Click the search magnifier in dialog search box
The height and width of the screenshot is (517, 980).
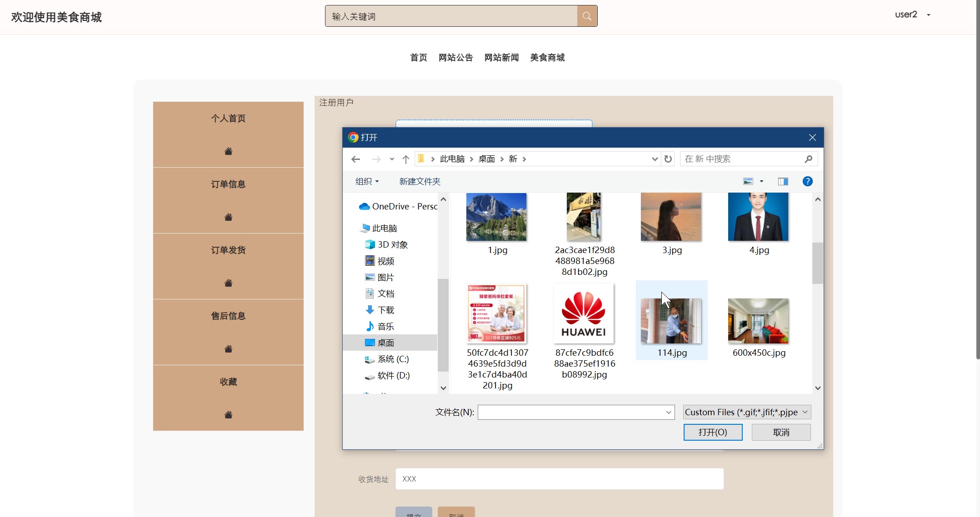tap(808, 159)
